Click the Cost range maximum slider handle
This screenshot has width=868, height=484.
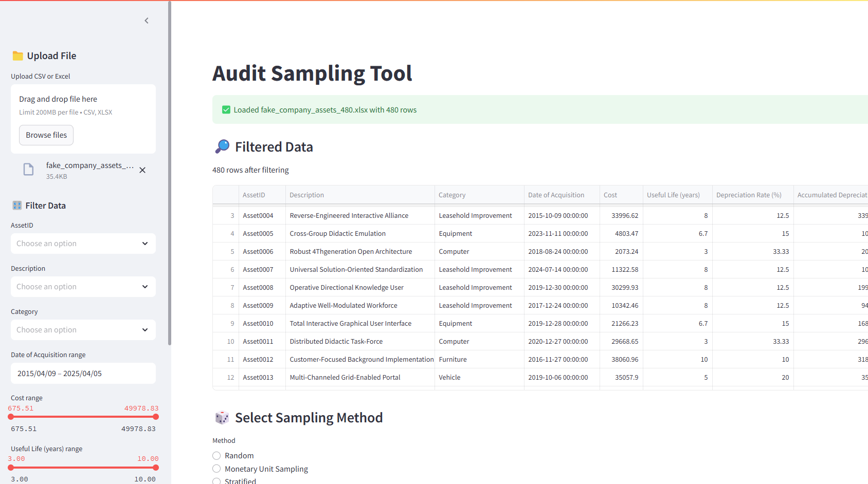pyautogui.click(x=156, y=417)
